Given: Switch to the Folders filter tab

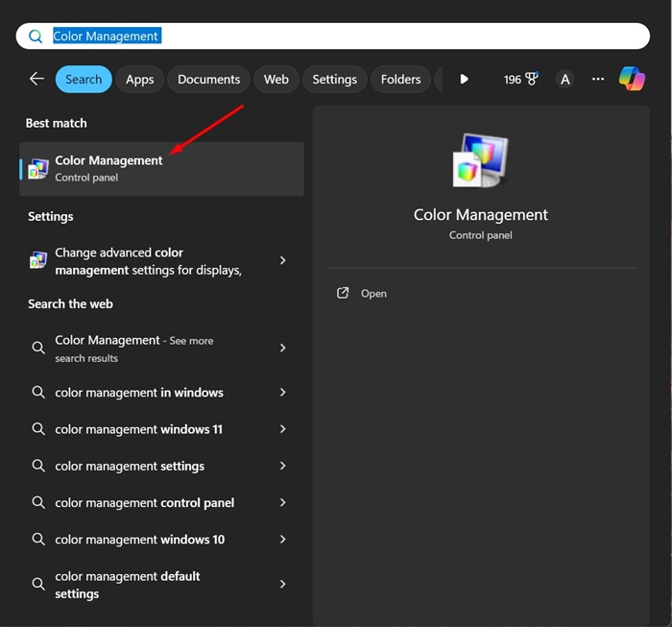Looking at the screenshot, I should point(400,80).
